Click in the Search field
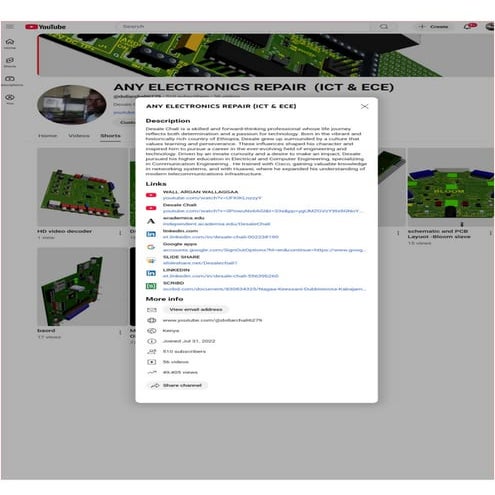 [243, 26]
